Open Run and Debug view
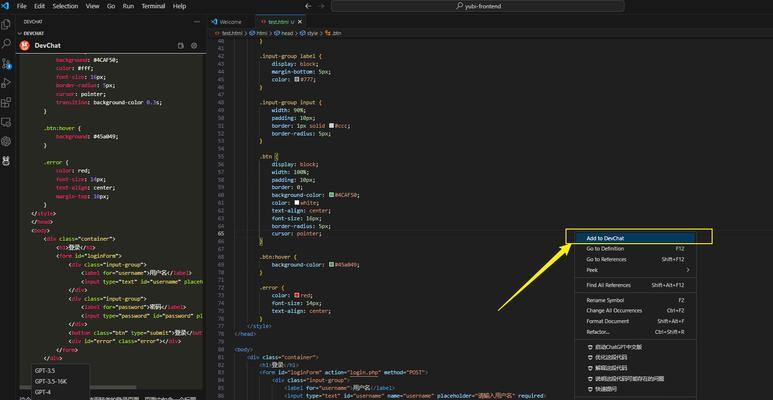 point(6,83)
